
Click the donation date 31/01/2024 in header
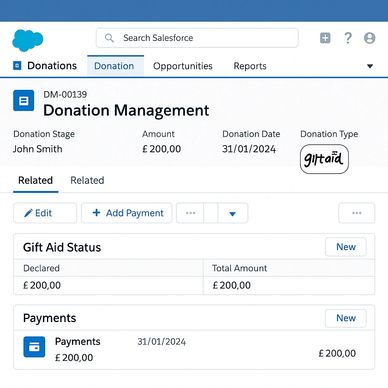pos(249,149)
